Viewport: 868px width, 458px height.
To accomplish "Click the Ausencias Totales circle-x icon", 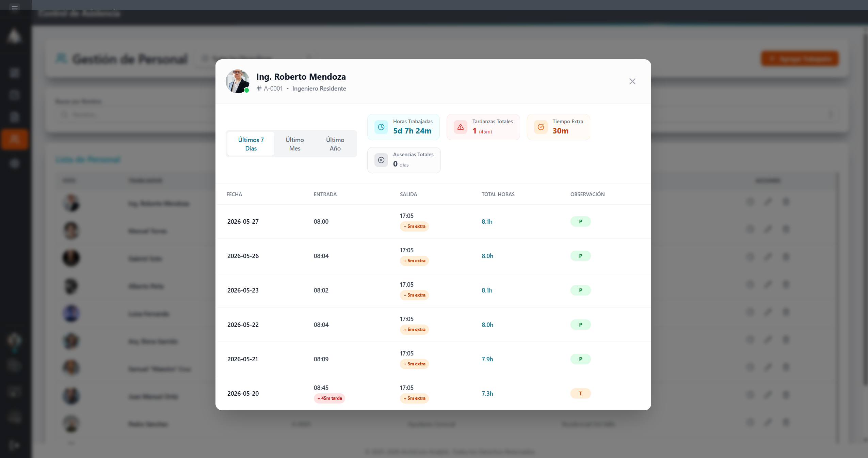I will point(381,160).
